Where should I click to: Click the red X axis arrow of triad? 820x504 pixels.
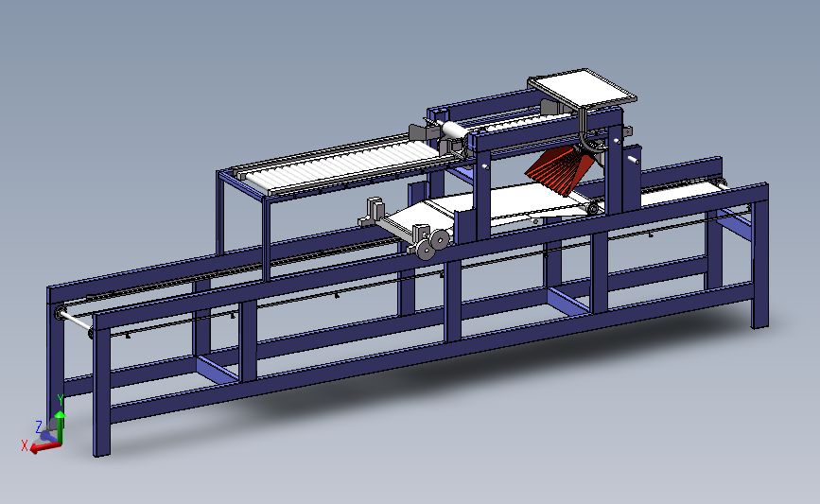pos(44,447)
